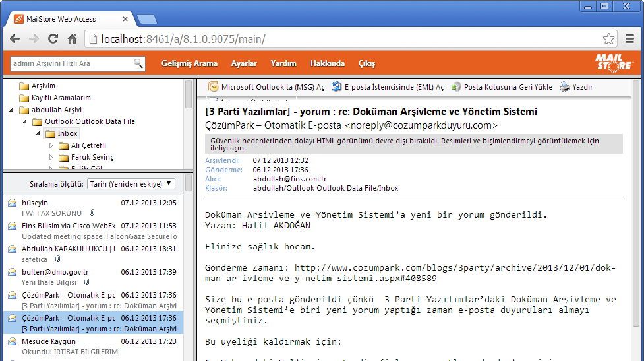Open the Sıralama ölçütü sort dropdown

131,183
